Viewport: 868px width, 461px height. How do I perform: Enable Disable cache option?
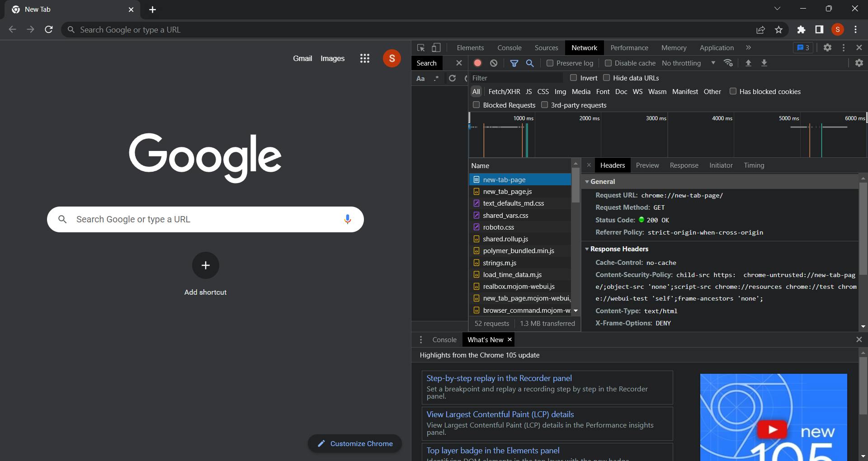(x=609, y=63)
